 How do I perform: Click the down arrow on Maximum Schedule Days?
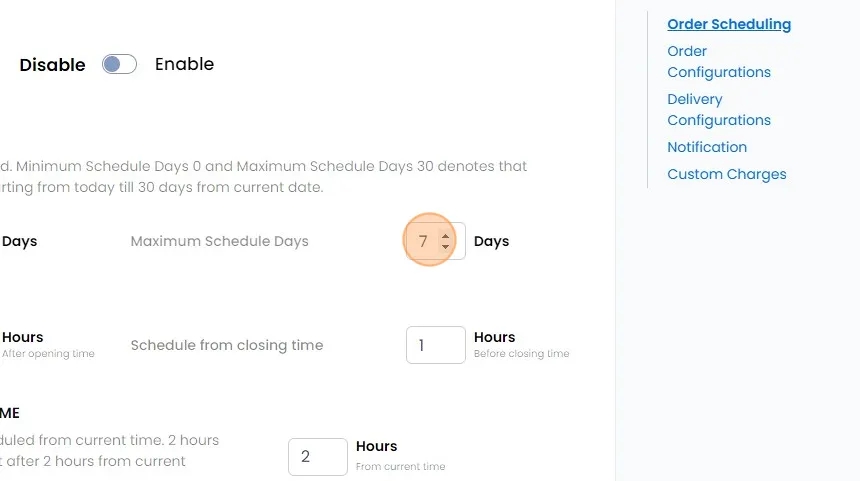pos(445,246)
